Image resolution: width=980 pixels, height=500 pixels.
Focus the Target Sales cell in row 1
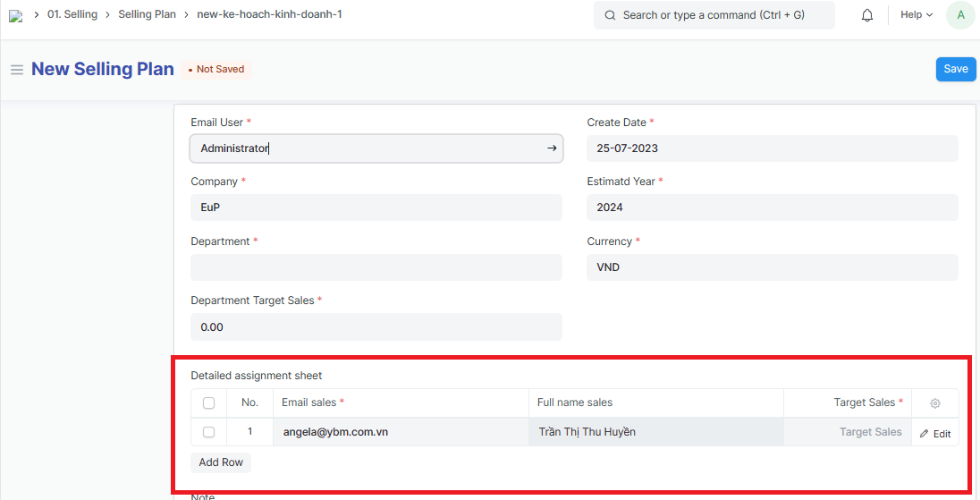click(x=847, y=432)
